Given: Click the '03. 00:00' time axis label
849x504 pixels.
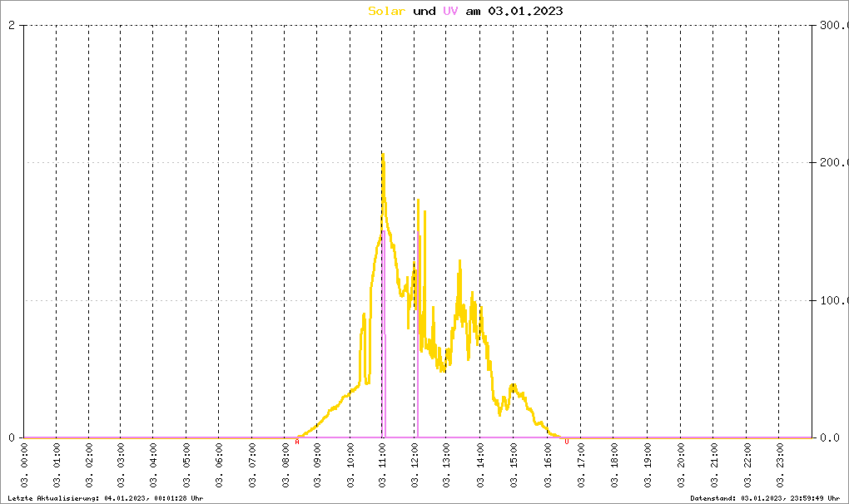Looking at the screenshot, I should point(24,466).
